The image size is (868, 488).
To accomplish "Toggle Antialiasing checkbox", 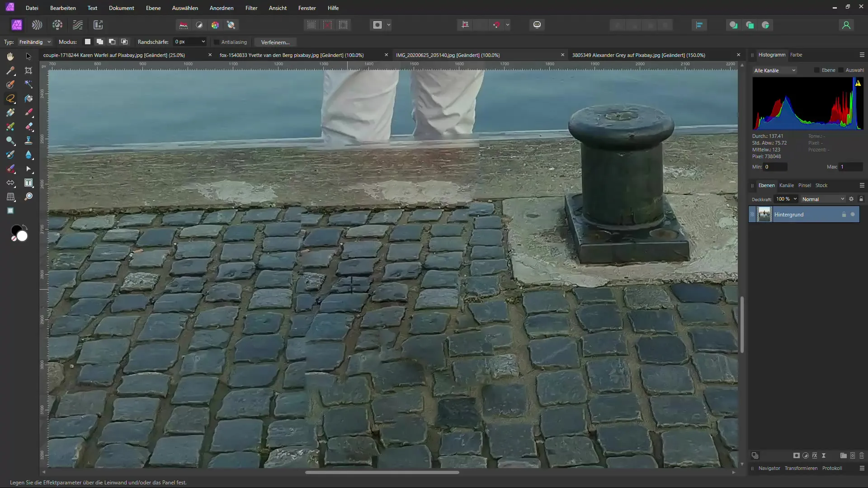I will (x=217, y=42).
